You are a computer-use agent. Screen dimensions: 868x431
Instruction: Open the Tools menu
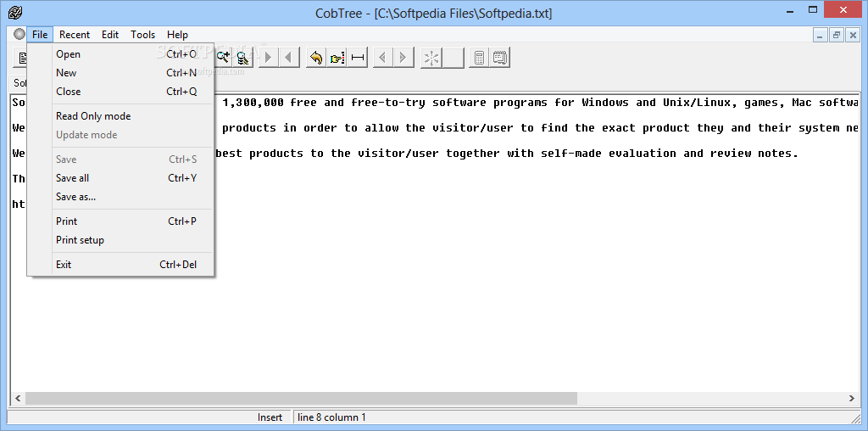point(142,34)
